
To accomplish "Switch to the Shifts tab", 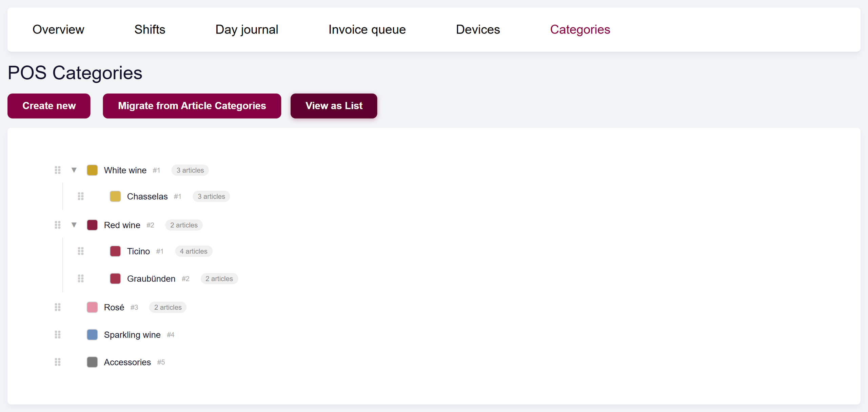I will tap(150, 29).
